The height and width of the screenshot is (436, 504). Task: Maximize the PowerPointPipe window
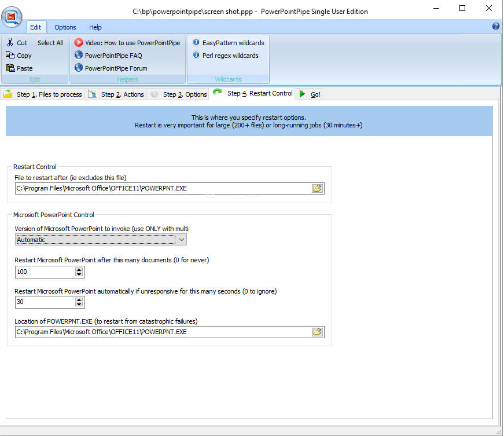coord(462,8)
